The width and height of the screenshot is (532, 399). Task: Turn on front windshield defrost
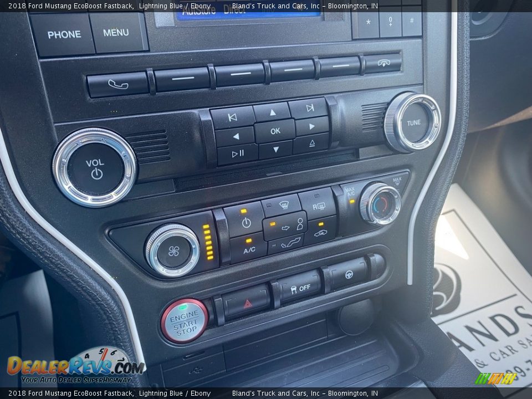282,206
